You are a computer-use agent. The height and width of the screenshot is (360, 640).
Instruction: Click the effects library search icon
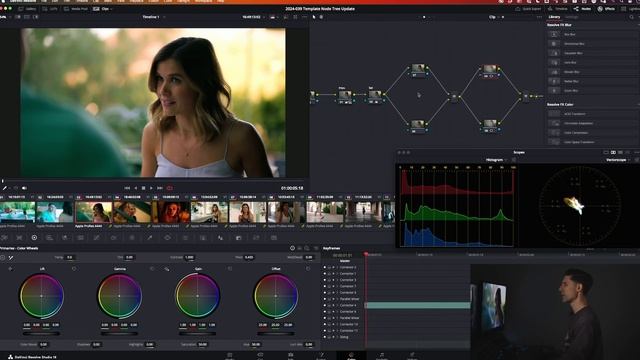pyautogui.click(x=632, y=17)
